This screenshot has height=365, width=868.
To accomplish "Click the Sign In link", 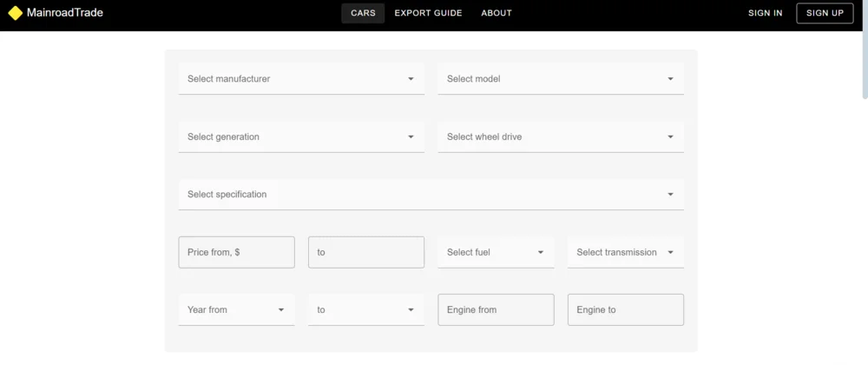I will point(765,13).
